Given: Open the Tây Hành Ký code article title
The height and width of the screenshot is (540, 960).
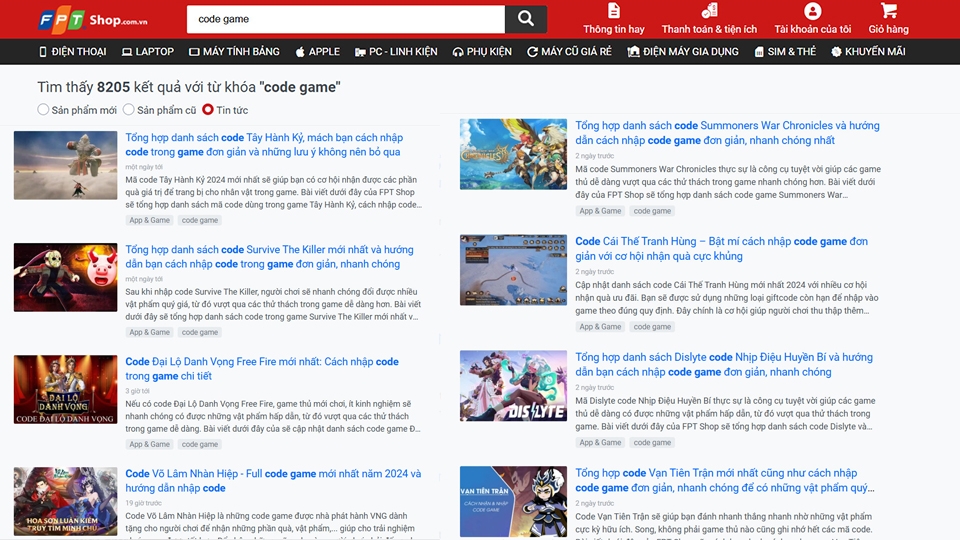Looking at the screenshot, I should pyautogui.click(x=264, y=144).
